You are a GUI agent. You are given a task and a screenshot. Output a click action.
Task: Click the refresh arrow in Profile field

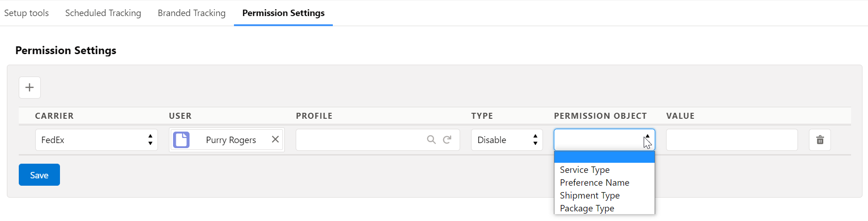(447, 139)
